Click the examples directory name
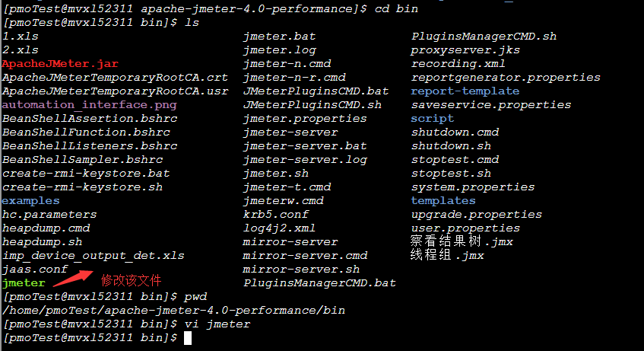 (30, 201)
